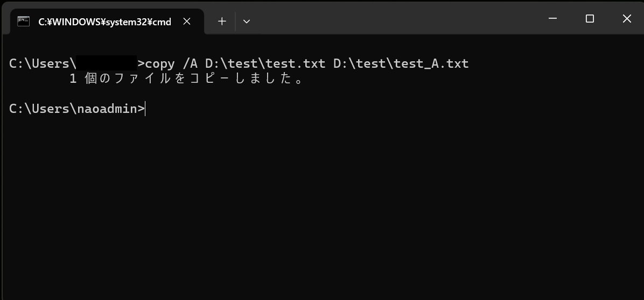Close the C:¥WINDOWS¥system32¥cmd tab
The image size is (644, 300).
point(187,22)
